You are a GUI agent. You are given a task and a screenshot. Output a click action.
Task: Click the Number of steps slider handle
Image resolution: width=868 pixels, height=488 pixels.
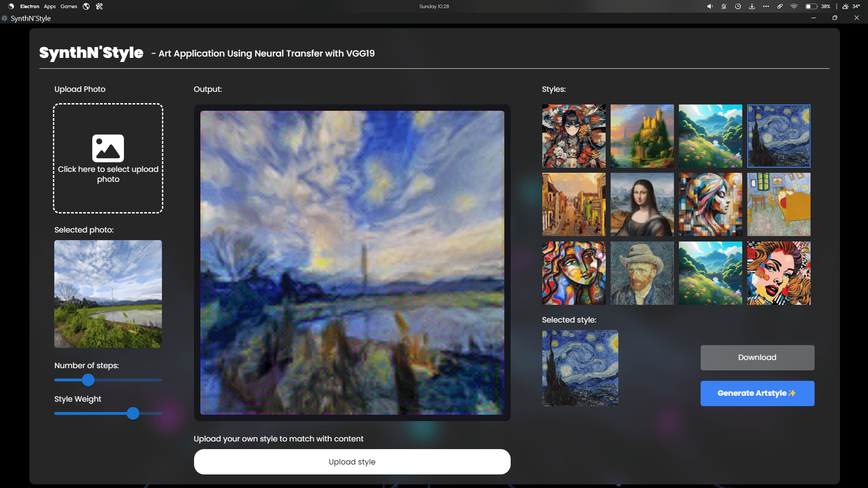click(x=88, y=380)
